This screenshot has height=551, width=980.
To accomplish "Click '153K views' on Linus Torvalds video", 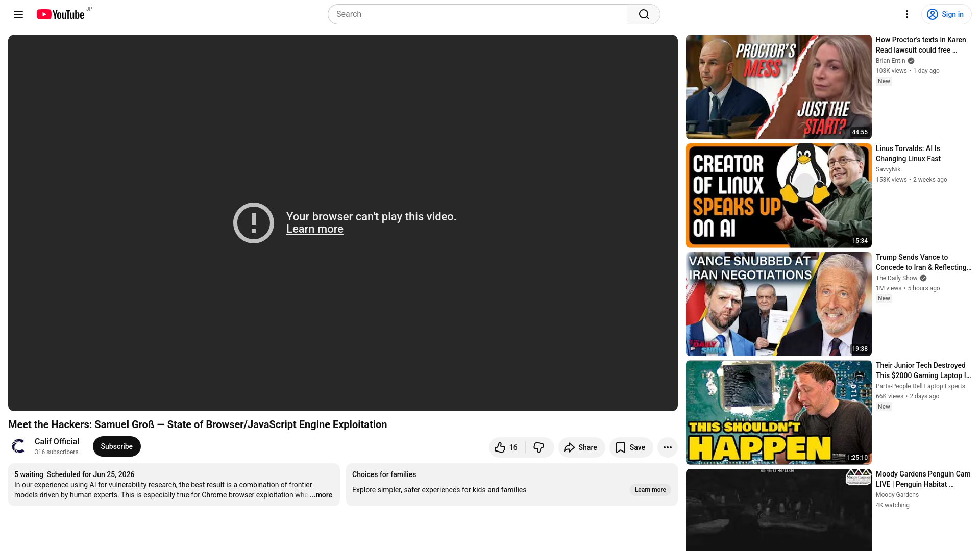I will (892, 180).
